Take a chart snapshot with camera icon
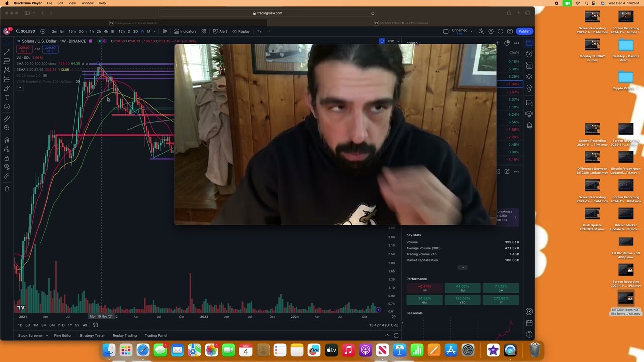Screen dimensions: 644x362 tap(510, 31)
